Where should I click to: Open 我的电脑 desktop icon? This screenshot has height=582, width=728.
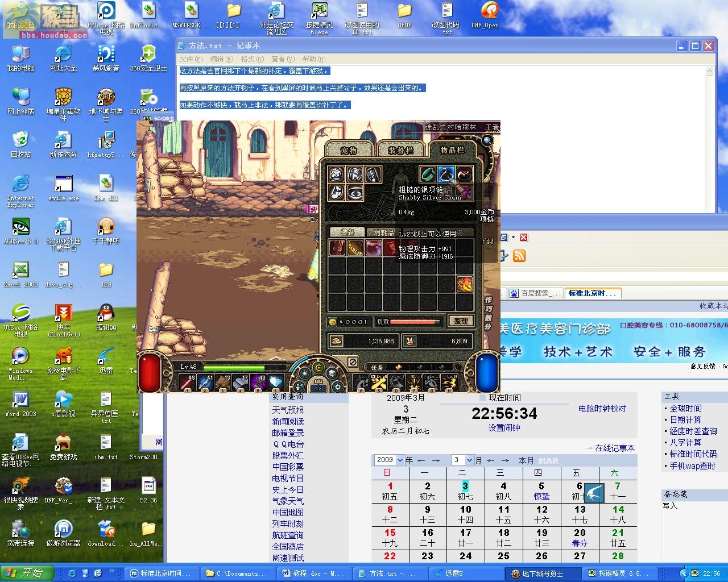point(21,58)
